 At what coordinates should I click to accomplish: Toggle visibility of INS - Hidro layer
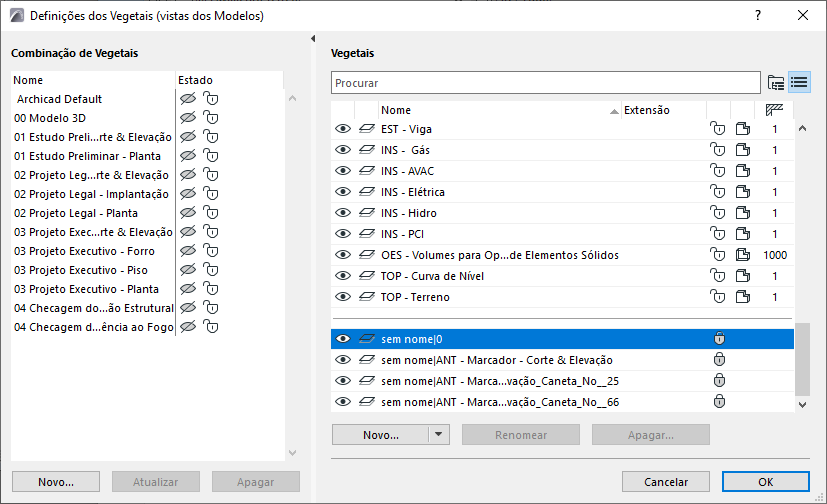click(x=343, y=213)
